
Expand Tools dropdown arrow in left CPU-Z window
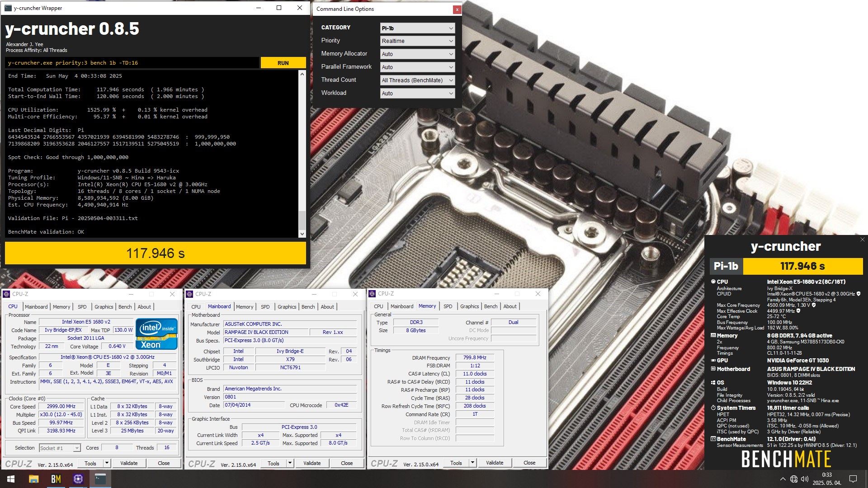pos(107,464)
